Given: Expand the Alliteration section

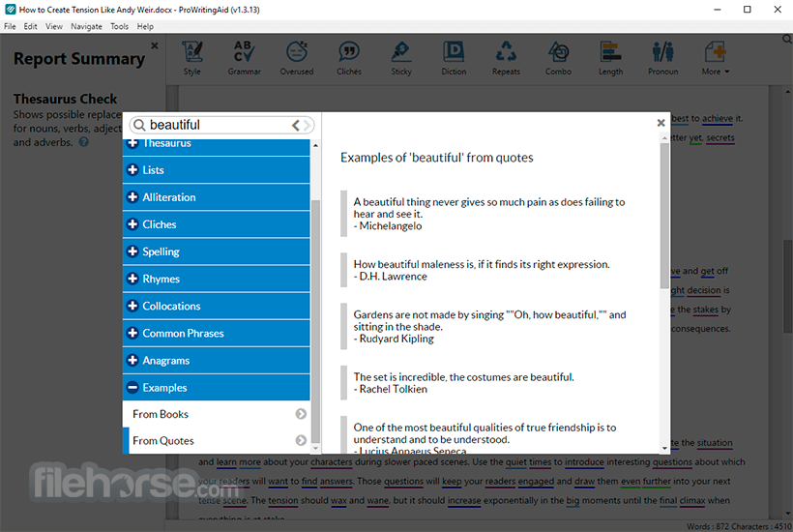Looking at the screenshot, I should tap(216, 197).
